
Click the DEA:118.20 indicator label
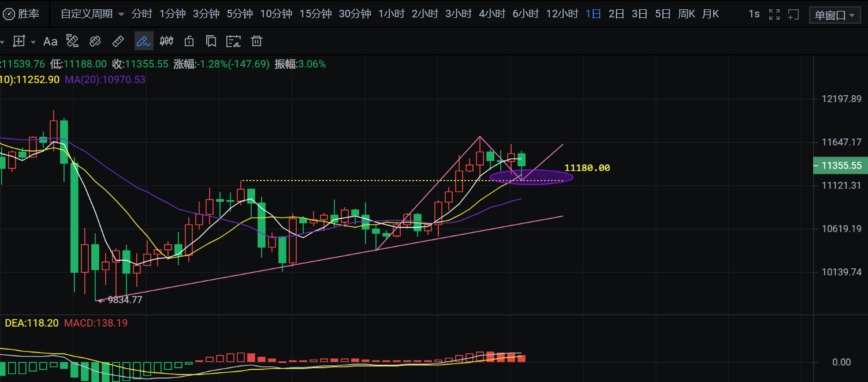tap(32, 323)
